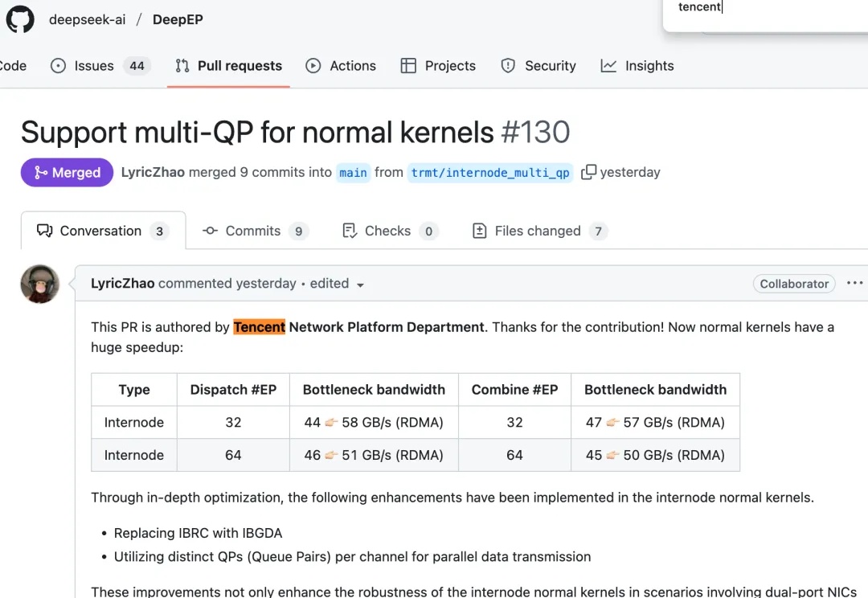Click the cell '47 👉 57 GB/s (RDMA)'

655,423
